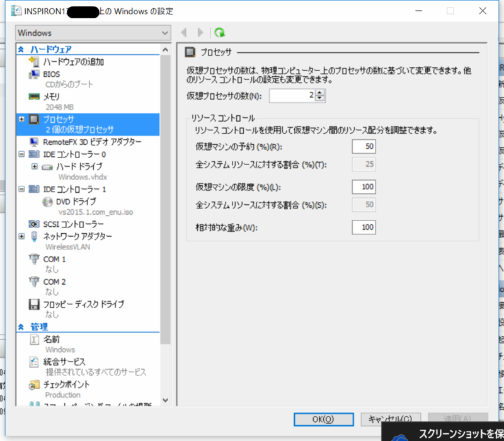The image size is (504, 441).
Task: Collapse the 管理 section chevron
Action: 21,327
